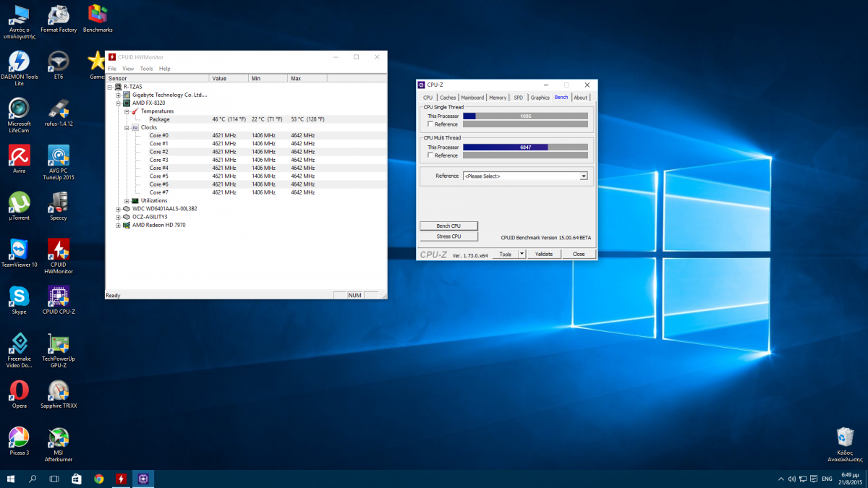Expand WDC WD6401AALS-00L3B2 drive node
This screenshot has height=488, width=868.
[x=119, y=209]
